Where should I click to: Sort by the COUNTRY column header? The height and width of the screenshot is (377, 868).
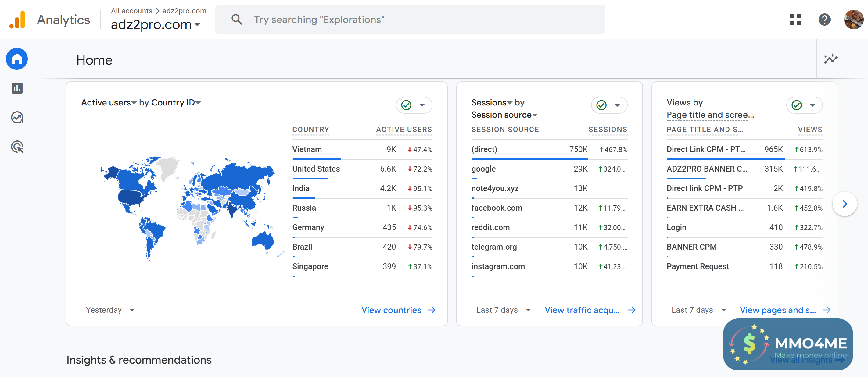click(x=311, y=130)
